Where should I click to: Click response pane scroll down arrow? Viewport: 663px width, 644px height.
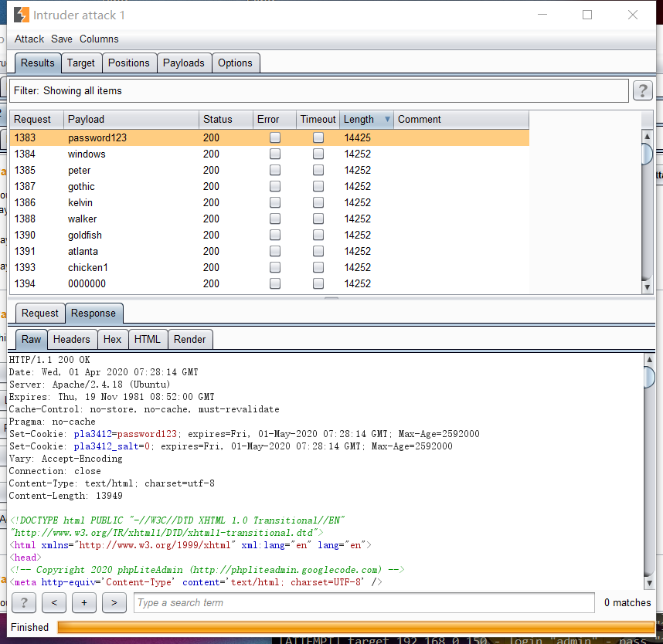point(649,584)
